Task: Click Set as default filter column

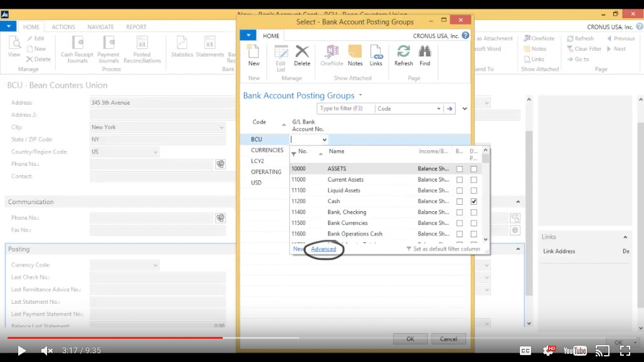Action: click(x=443, y=249)
